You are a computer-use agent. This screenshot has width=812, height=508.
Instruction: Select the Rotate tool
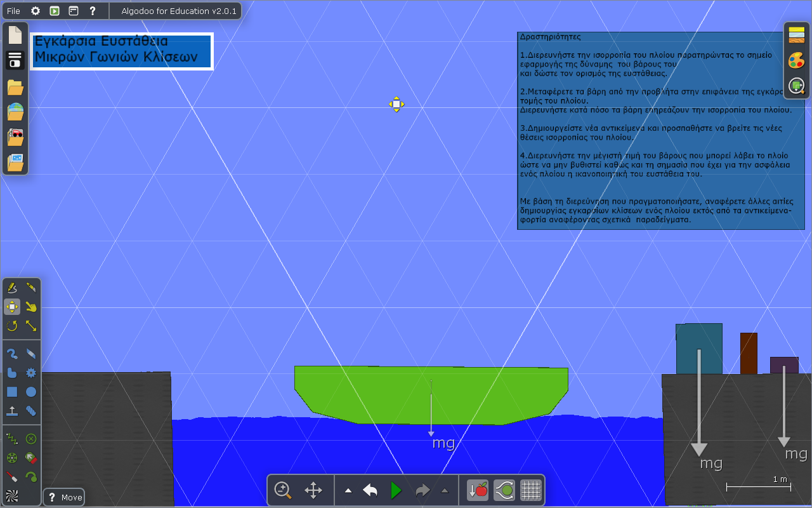[12, 326]
